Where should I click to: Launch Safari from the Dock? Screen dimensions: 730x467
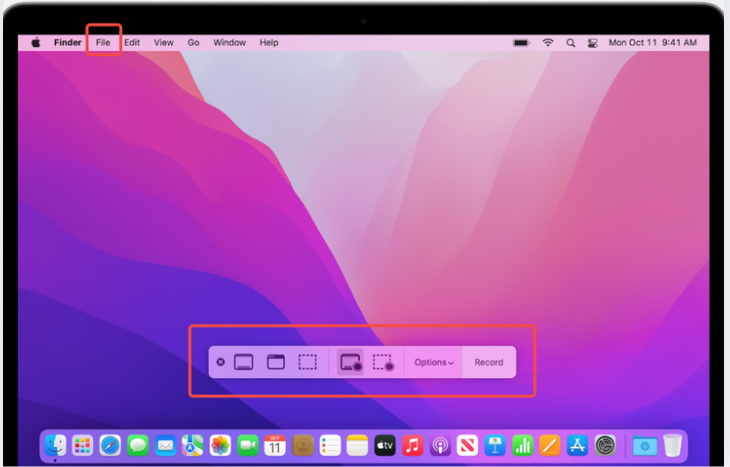click(x=110, y=445)
